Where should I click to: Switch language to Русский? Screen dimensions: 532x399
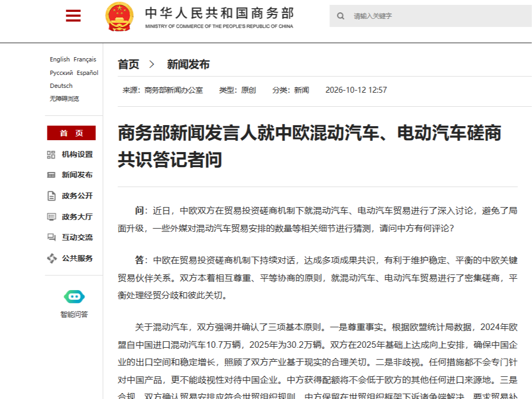pos(61,73)
